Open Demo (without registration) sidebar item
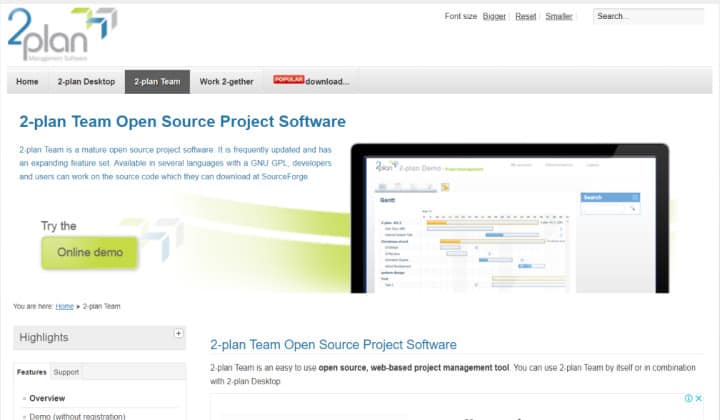720x420 pixels. coord(77,416)
